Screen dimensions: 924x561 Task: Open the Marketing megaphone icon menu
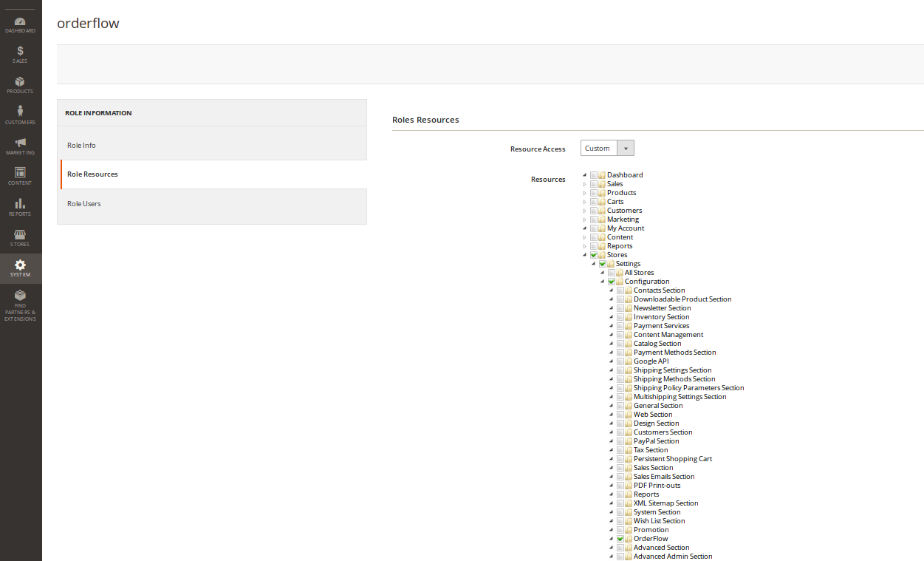(20, 146)
